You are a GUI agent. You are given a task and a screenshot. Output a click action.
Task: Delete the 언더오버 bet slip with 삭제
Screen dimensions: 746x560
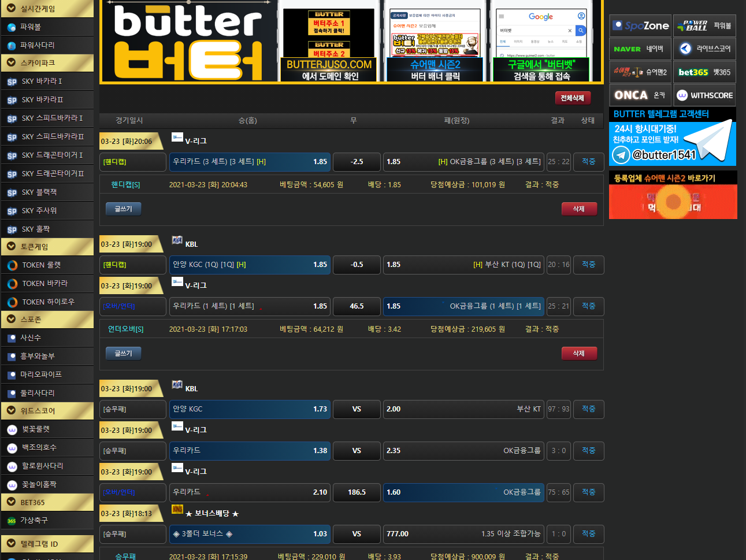coord(578,353)
